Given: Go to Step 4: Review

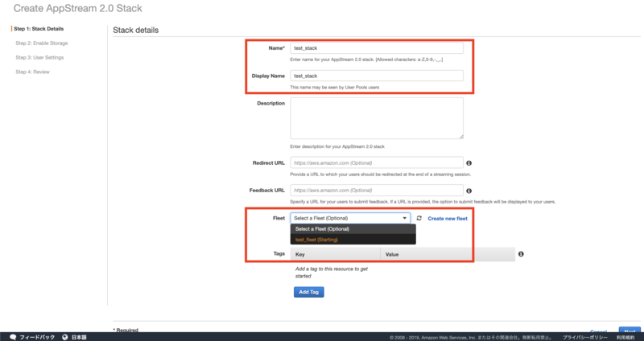Looking at the screenshot, I should pyautogui.click(x=32, y=72).
